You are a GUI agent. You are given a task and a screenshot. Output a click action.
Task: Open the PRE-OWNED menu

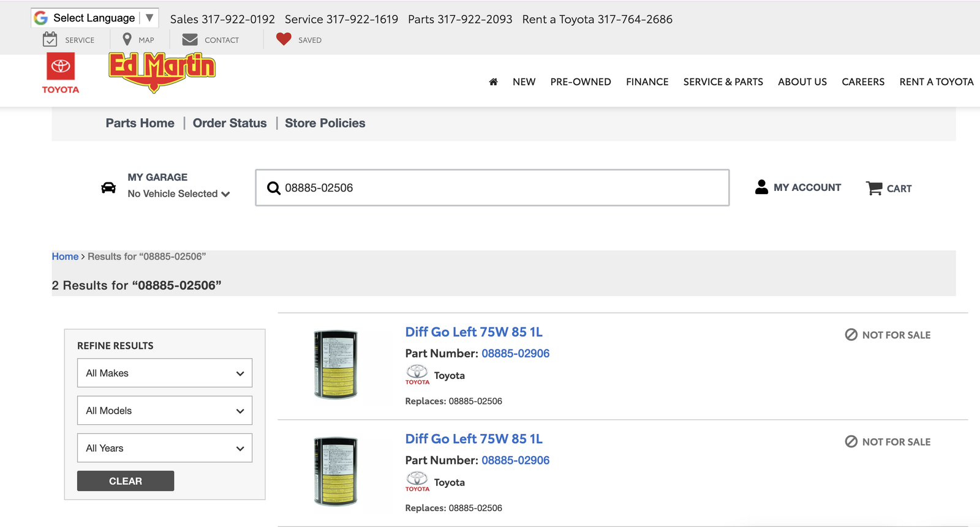[x=581, y=81]
